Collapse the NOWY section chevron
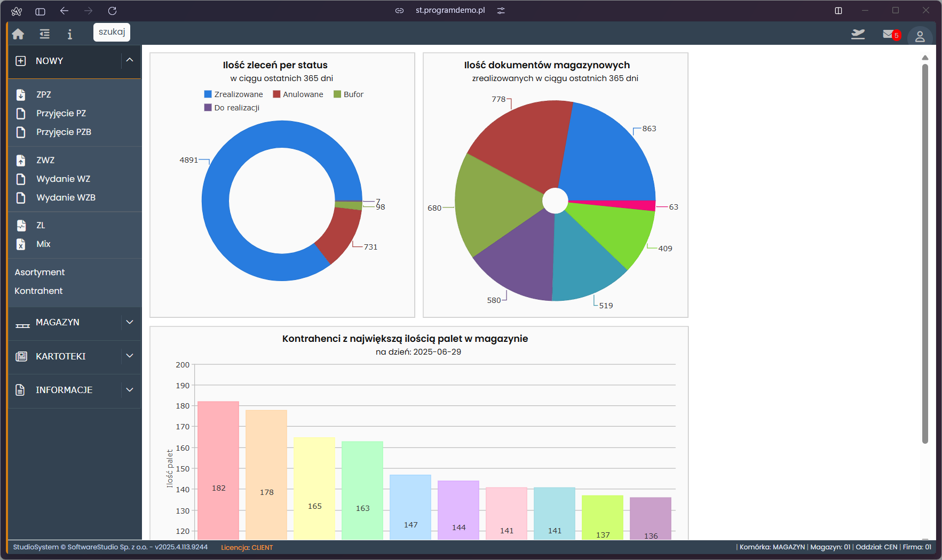The image size is (942, 560). (x=130, y=60)
